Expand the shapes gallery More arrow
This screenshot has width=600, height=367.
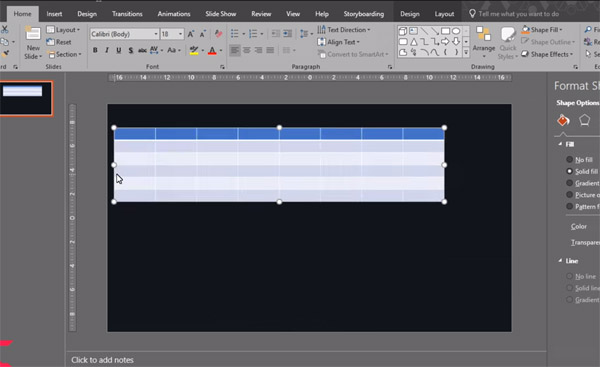(x=466, y=52)
